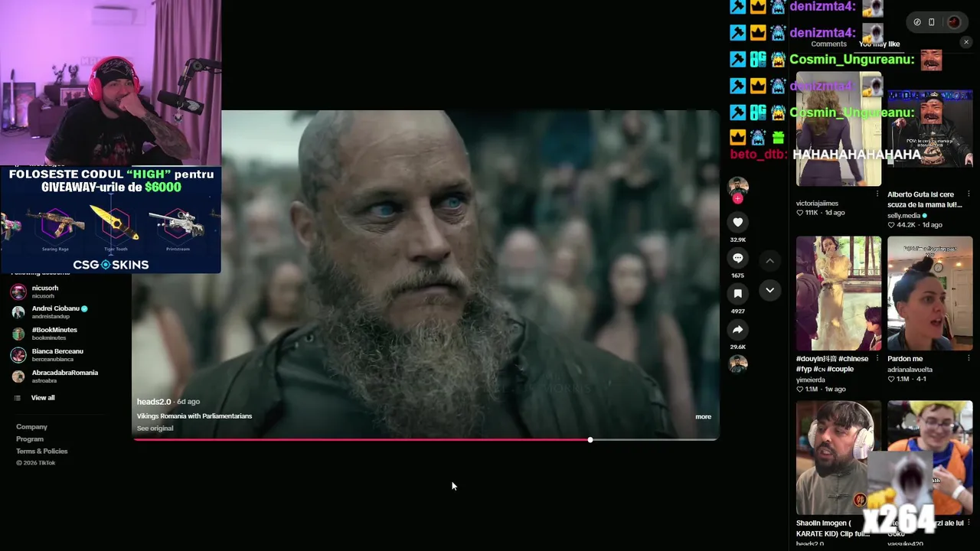Viewport: 980px width, 551px height.
Task: Switch to the You may like tab
Action: (x=879, y=44)
